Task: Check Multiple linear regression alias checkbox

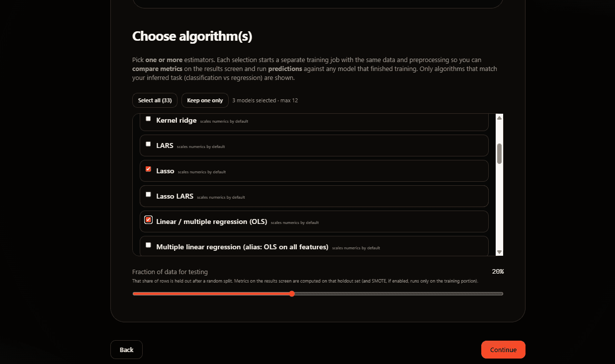Action: click(148, 245)
